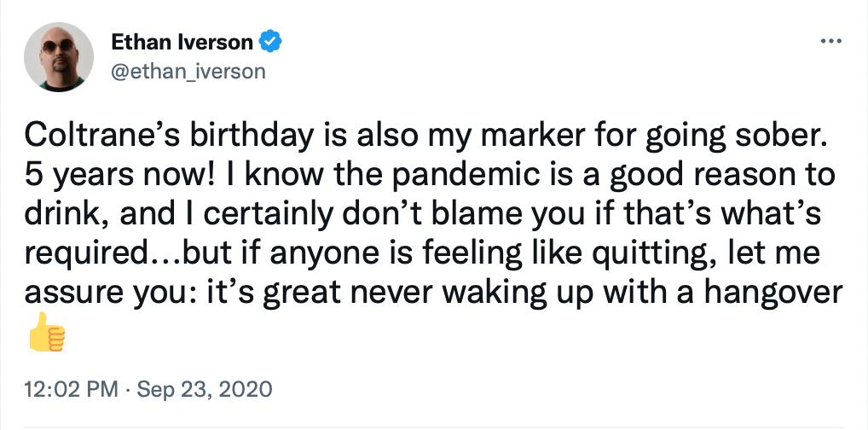Click the blue verified badge
The width and height of the screenshot is (868, 430).
[270, 42]
